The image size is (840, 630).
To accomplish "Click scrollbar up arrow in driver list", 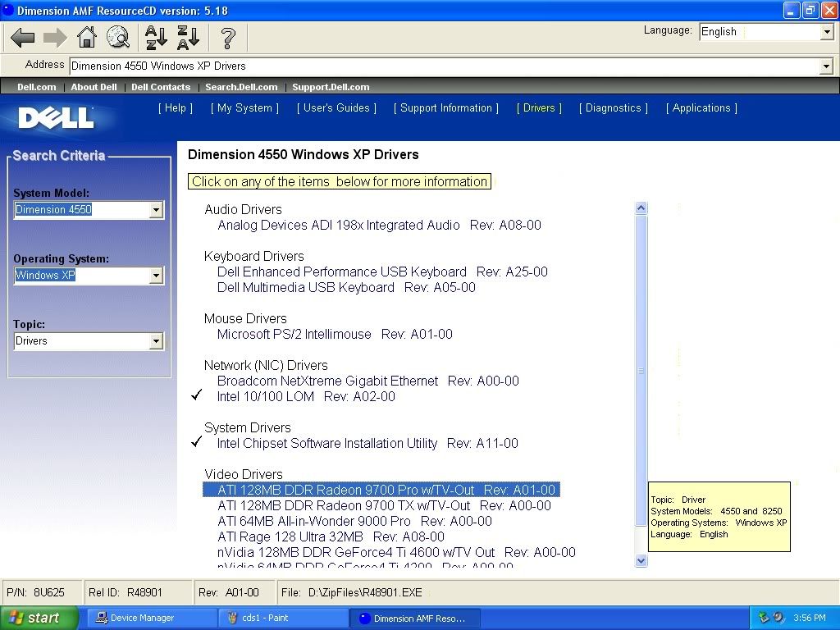I will 641,208.
